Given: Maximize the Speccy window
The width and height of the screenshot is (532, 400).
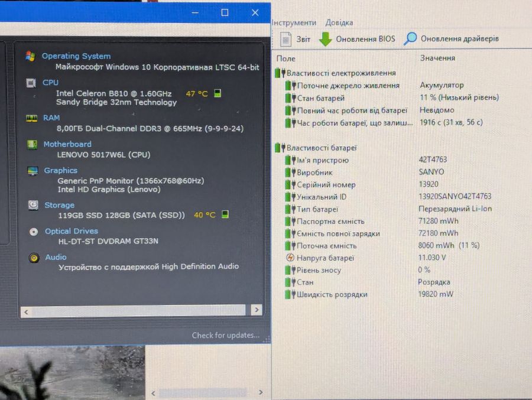Looking at the screenshot, I should point(225,13).
